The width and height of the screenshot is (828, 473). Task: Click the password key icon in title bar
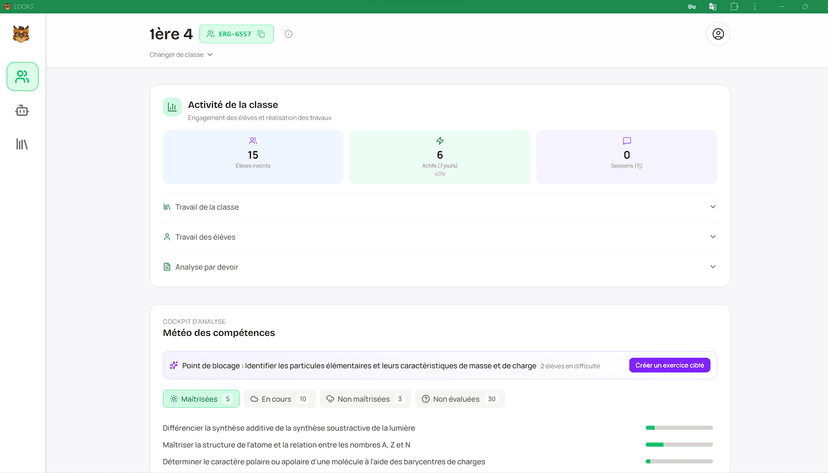pos(692,6)
